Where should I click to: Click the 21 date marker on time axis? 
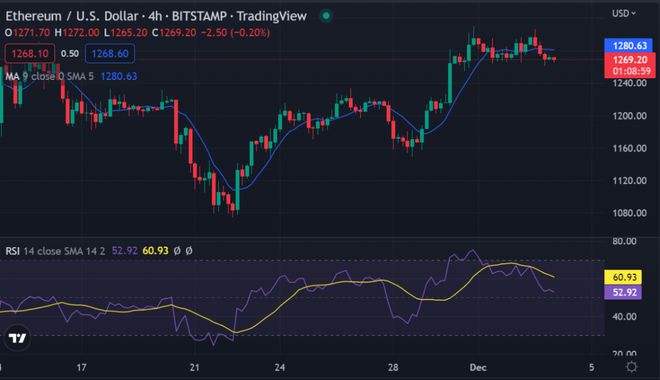(x=194, y=367)
